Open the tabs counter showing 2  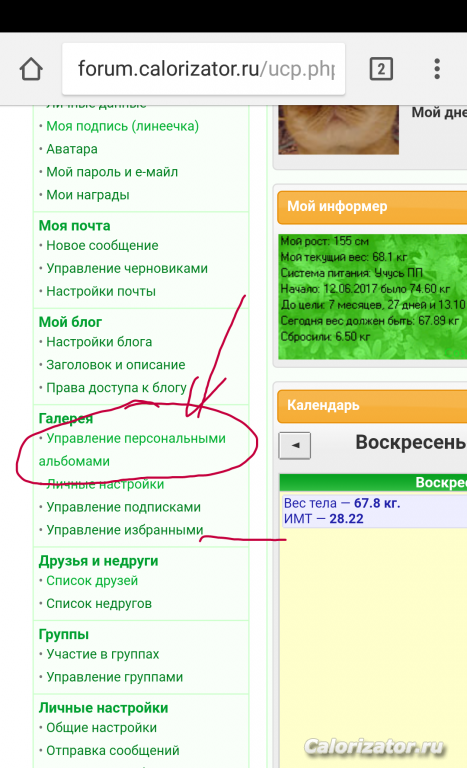pos(381,69)
